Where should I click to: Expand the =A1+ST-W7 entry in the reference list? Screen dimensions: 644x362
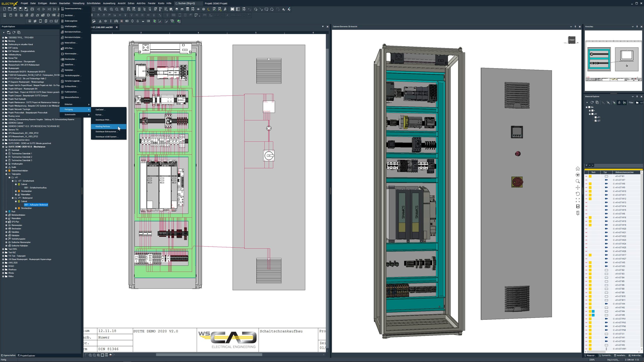tap(614, 180)
